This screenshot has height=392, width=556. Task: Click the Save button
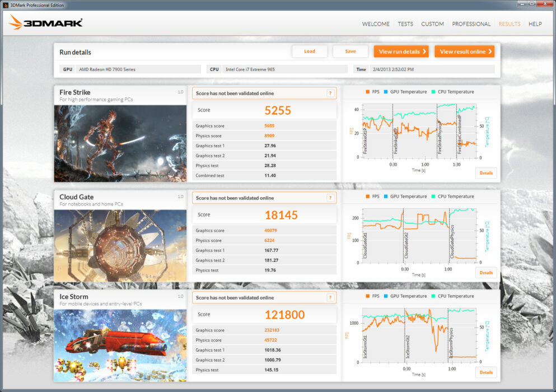tap(350, 51)
